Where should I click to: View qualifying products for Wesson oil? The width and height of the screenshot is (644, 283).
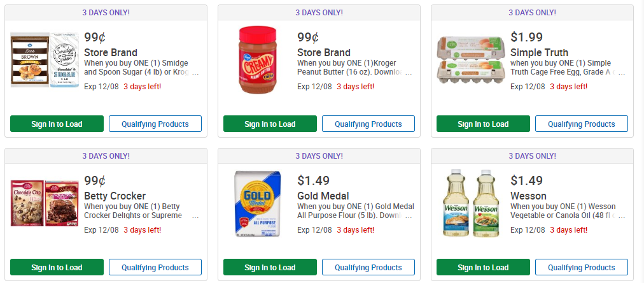pyautogui.click(x=582, y=267)
